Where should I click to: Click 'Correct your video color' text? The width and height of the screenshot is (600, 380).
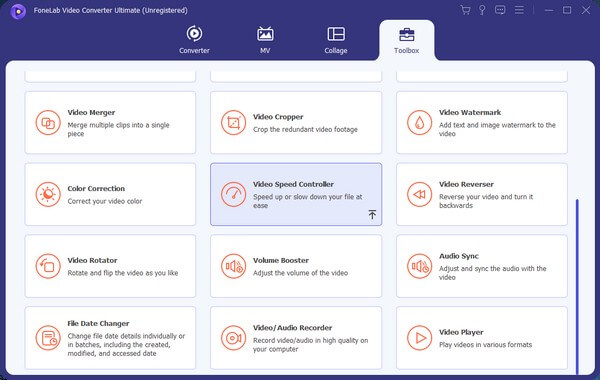[x=104, y=201]
